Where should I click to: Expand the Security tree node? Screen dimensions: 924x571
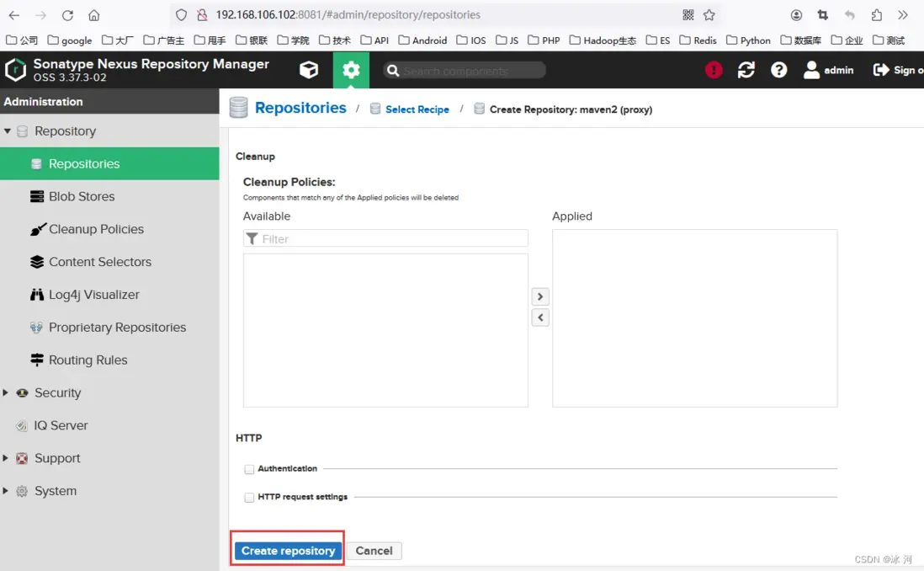pos(7,392)
